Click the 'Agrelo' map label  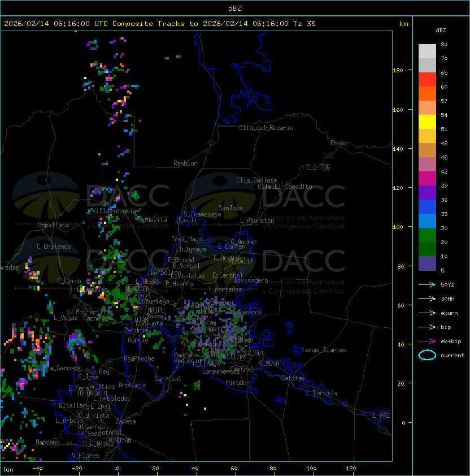pos(138,340)
